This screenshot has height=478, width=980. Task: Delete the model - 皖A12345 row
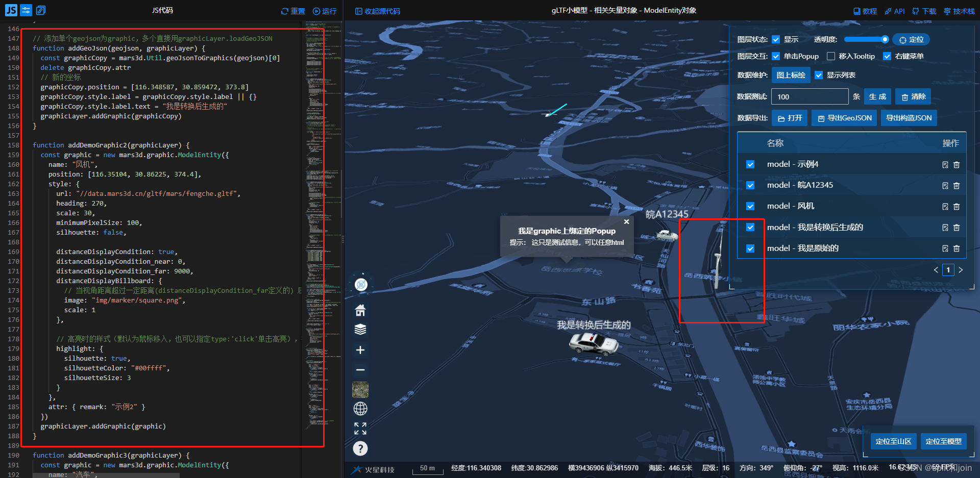click(957, 186)
